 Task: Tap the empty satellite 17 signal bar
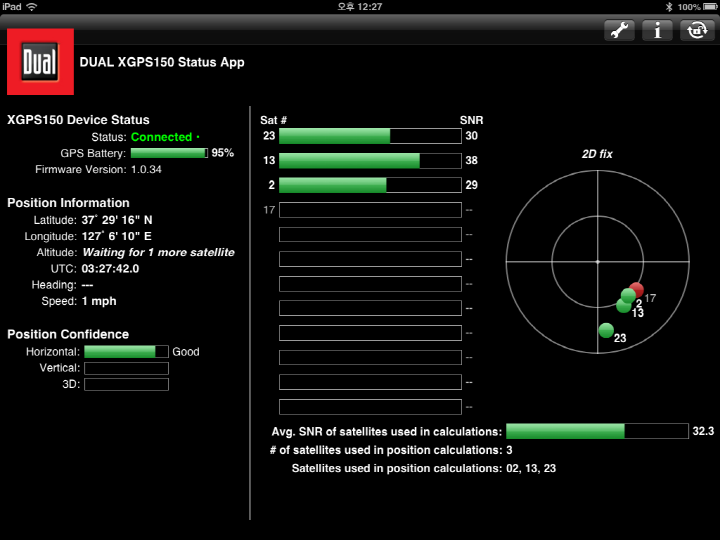(370, 210)
